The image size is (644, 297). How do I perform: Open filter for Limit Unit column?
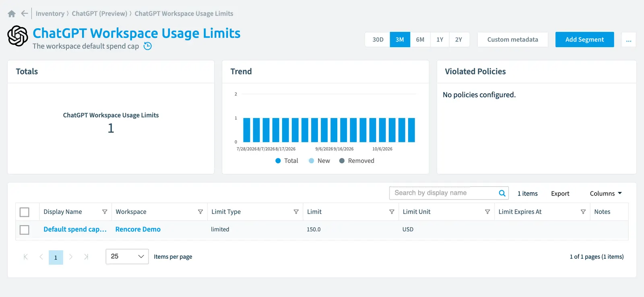(x=487, y=212)
